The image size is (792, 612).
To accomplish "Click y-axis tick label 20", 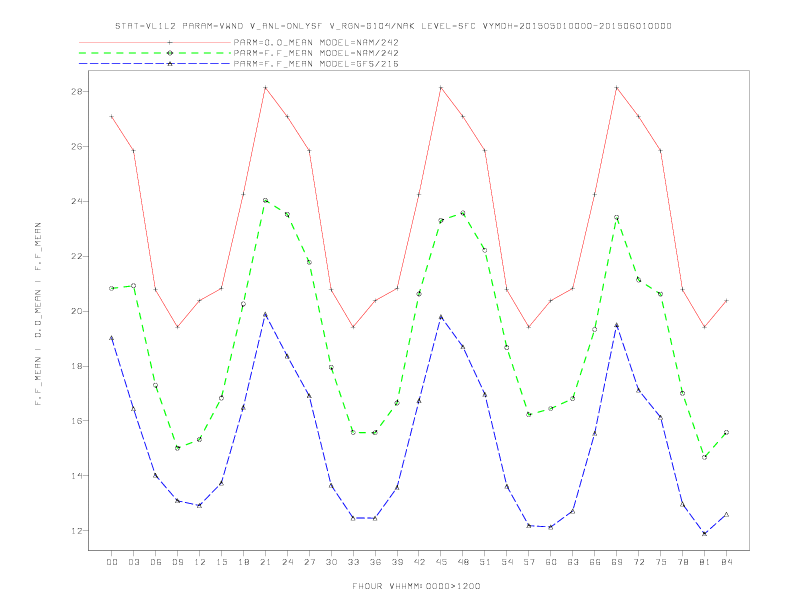I will (77, 311).
